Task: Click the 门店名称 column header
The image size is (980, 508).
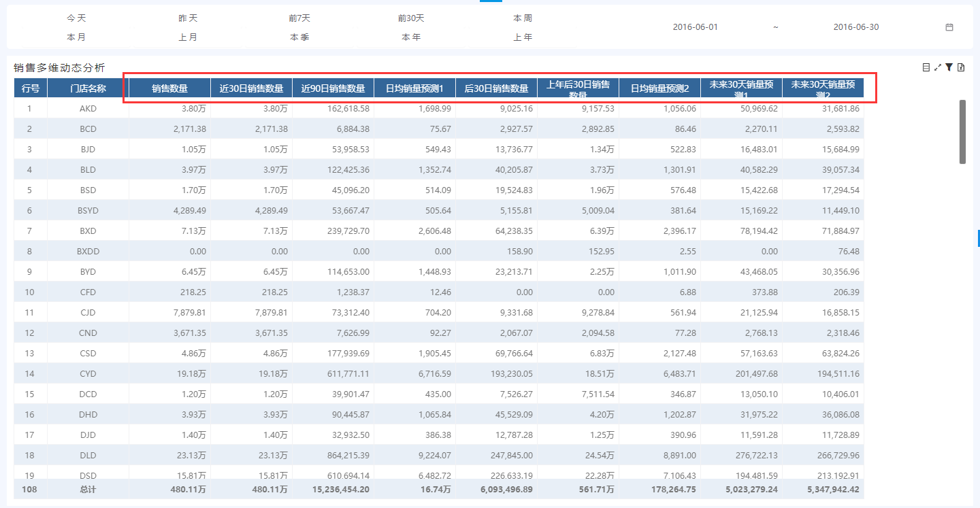Action: 88,88
